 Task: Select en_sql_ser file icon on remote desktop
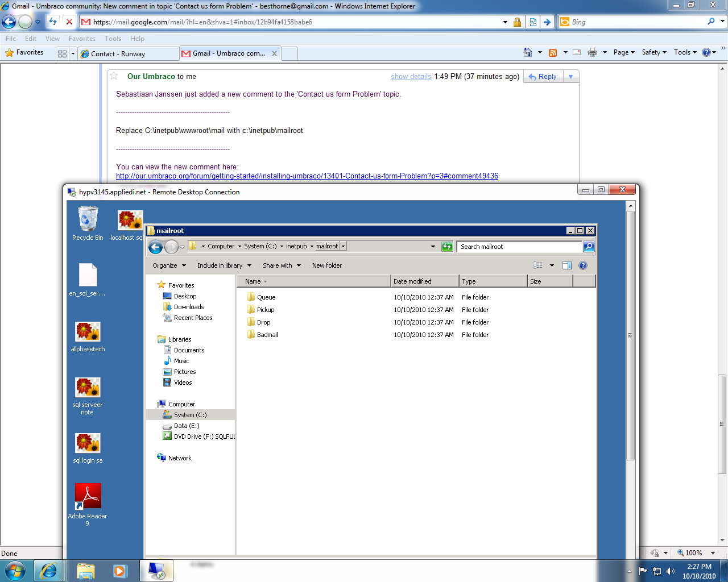88,280
